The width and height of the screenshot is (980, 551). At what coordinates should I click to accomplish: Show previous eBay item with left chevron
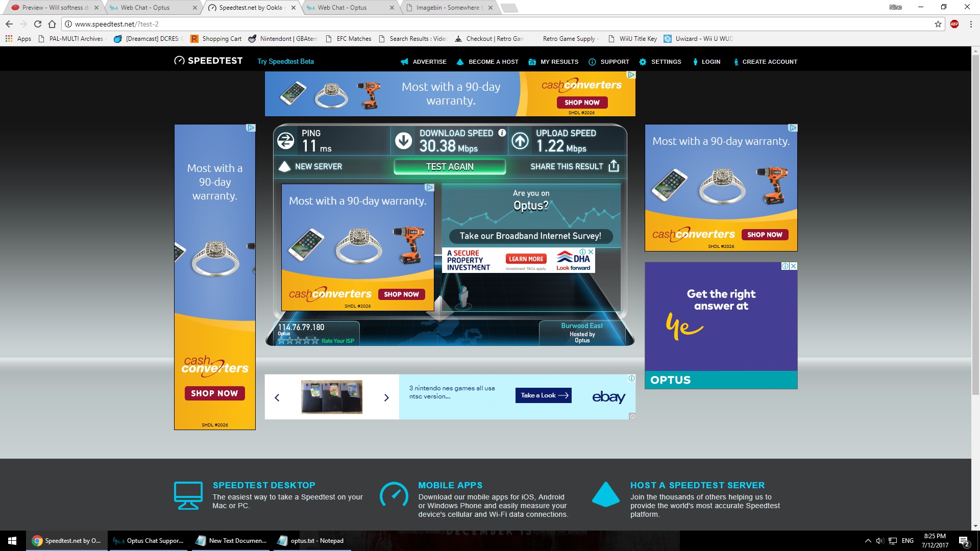click(277, 397)
